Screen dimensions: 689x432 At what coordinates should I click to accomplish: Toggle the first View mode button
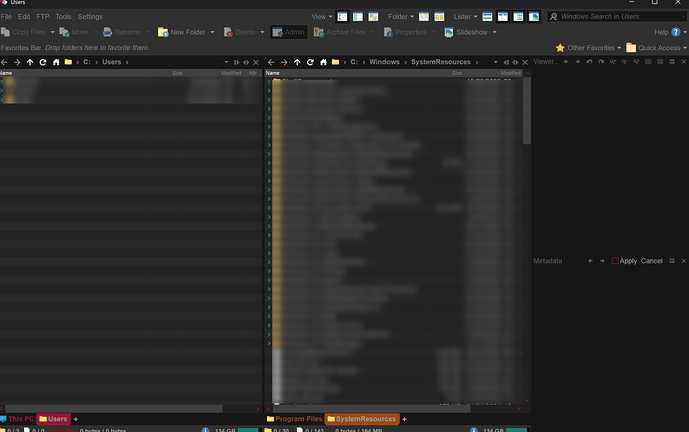coord(343,17)
